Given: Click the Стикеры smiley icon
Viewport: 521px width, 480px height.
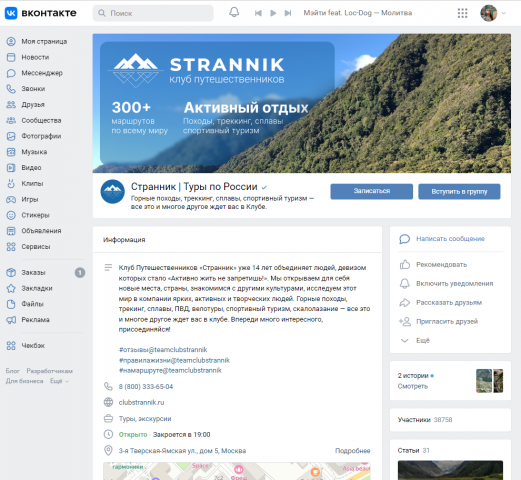Looking at the screenshot, I should click(x=11, y=215).
